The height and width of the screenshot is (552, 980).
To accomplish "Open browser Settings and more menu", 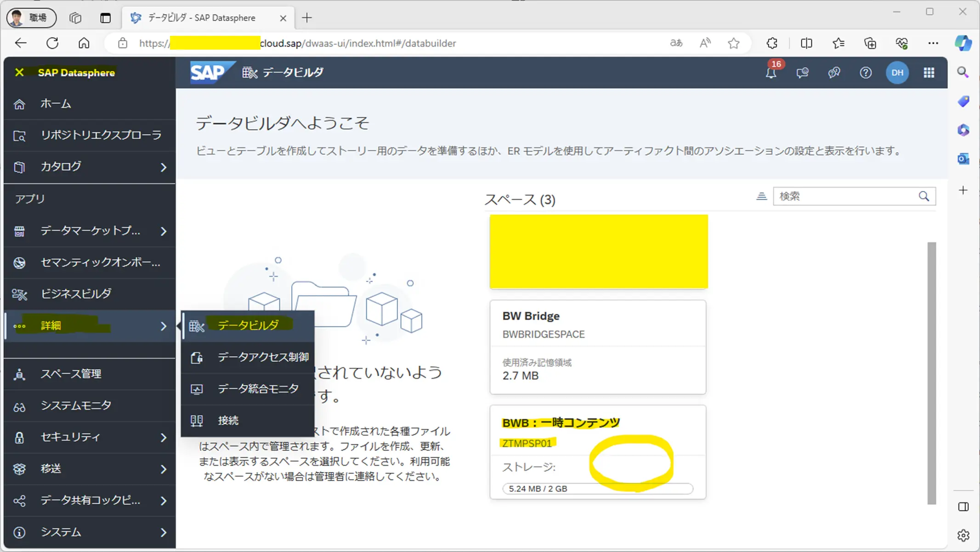I will tap(933, 43).
